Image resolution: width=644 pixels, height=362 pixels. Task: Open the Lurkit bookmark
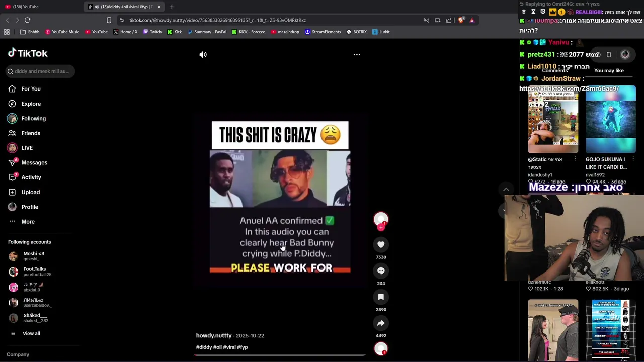[x=381, y=32]
